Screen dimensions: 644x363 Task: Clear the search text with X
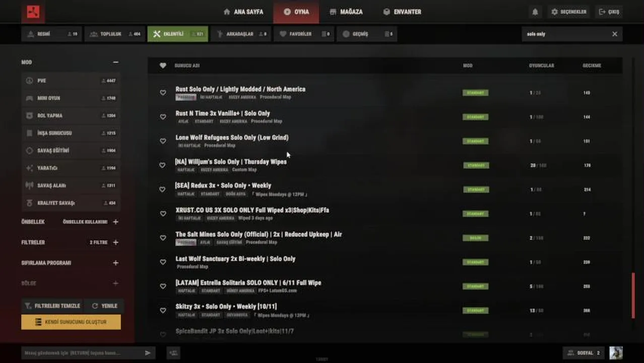tap(615, 34)
